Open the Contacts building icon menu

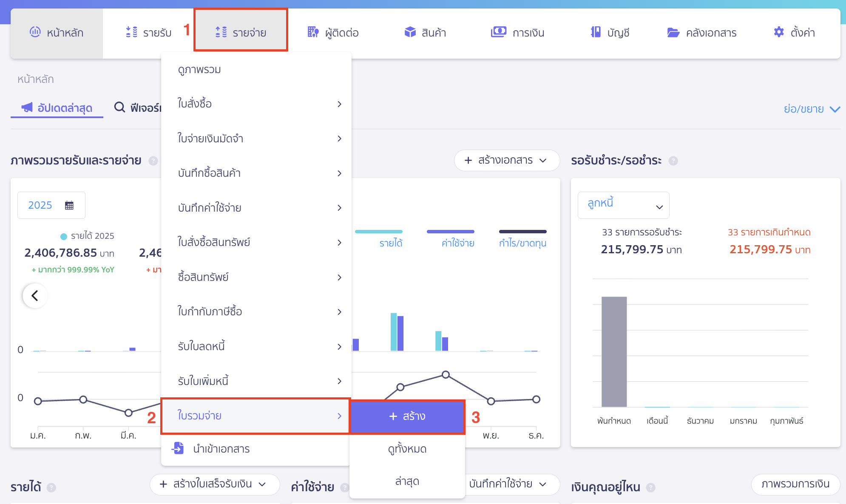(x=313, y=32)
